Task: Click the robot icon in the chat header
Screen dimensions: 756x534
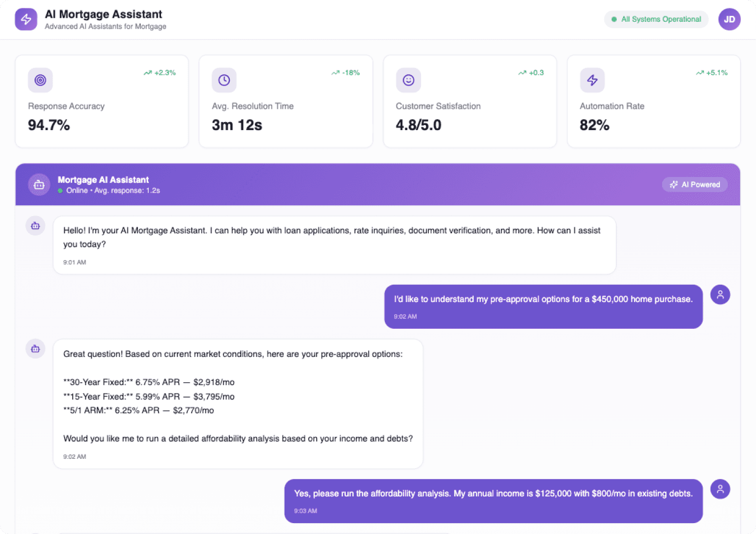Action: 39,184
